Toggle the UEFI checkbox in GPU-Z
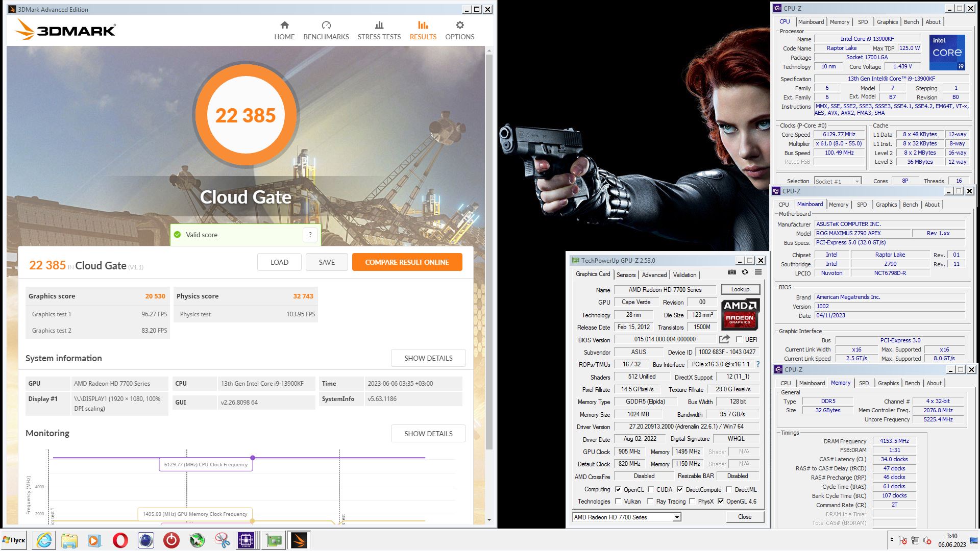This screenshot has width=980, height=551. click(739, 339)
